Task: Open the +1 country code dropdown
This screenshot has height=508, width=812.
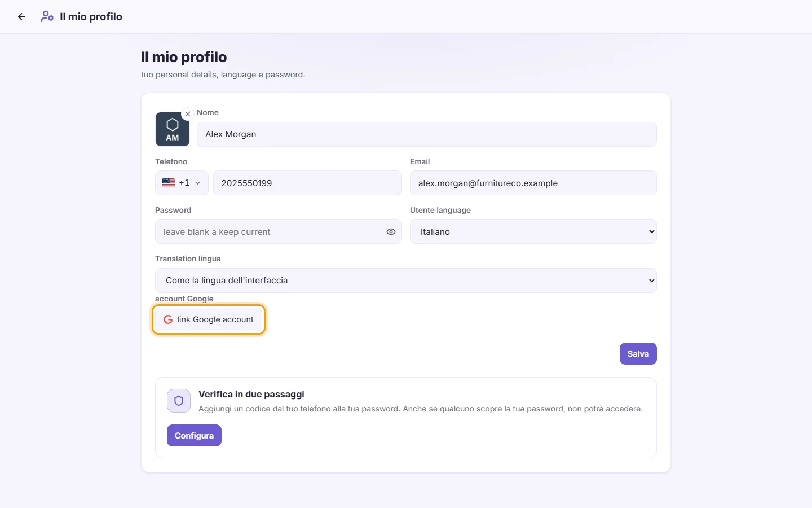Action: (x=182, y=183)
